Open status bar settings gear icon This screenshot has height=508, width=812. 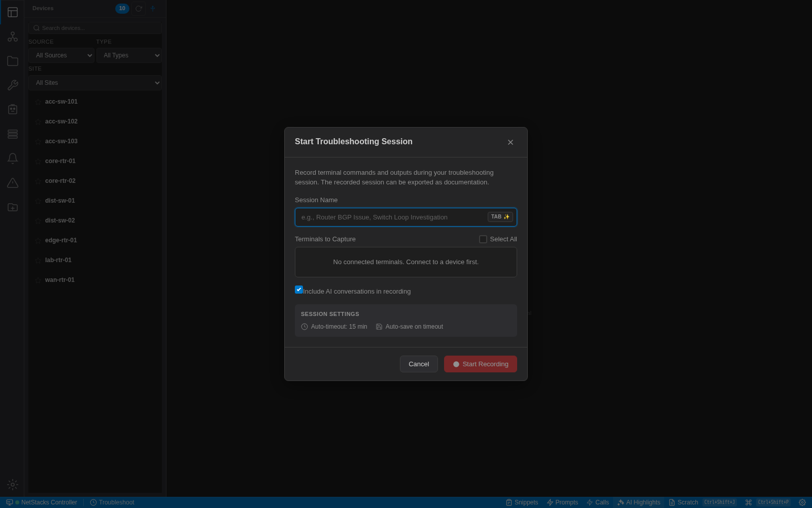point(802,502)
